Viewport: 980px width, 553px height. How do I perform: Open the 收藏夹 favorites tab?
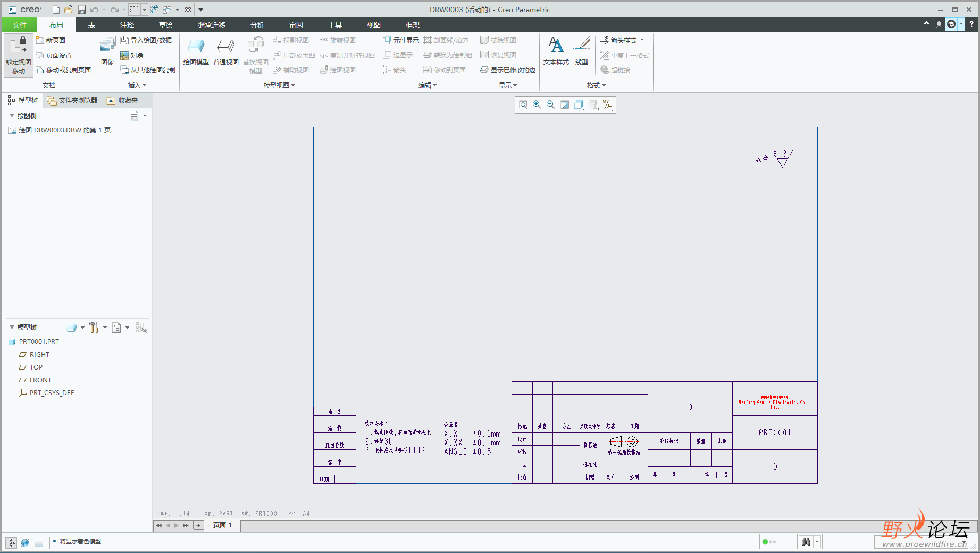[122, 100]
